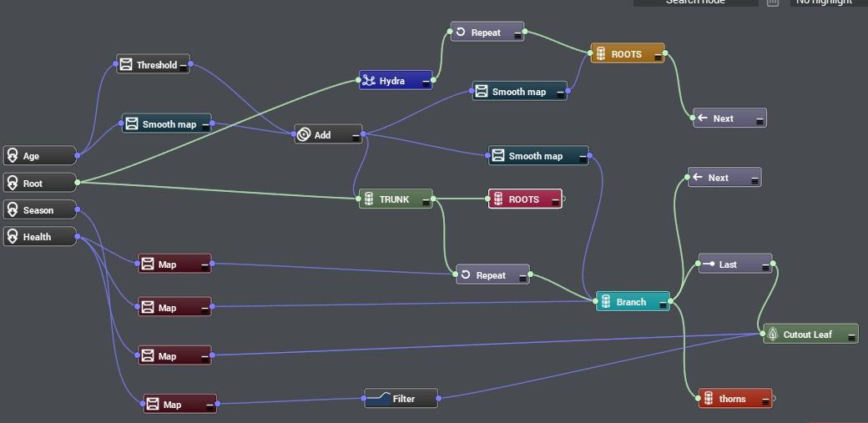Click loop icon on Repeat node feeding Branch
Image resolution: width=868 pixels, height=423 pixels.
point(466,274)
